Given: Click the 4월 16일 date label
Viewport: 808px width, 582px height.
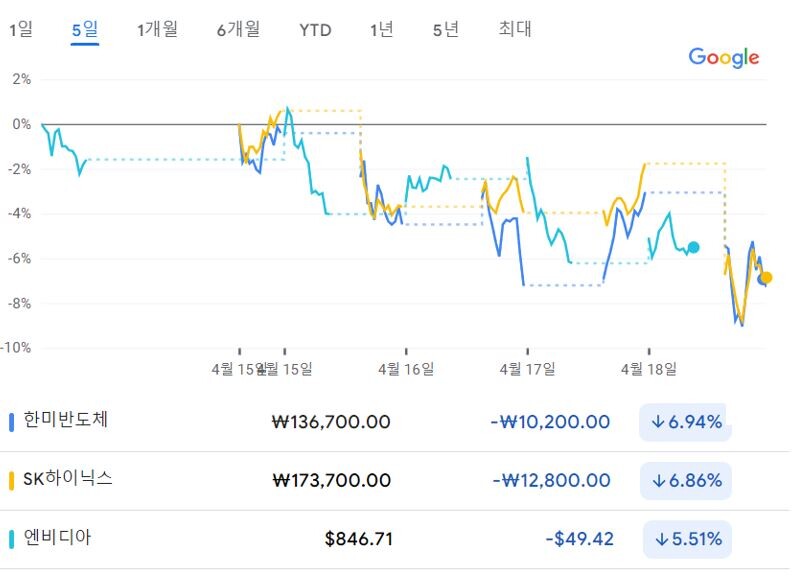Looking at the screenshot, I should coord(406,369).
